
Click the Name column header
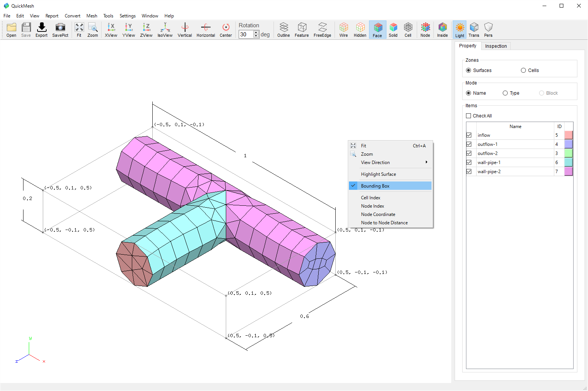click(515, 127)
